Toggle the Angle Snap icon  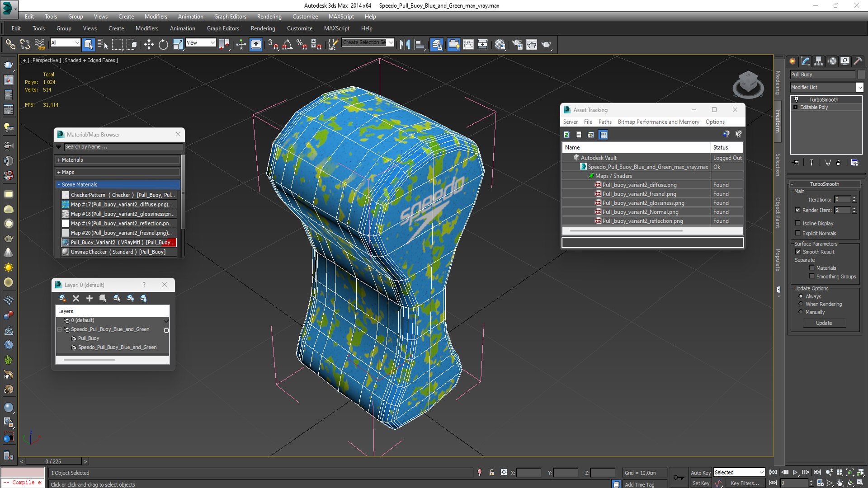coord(288,44)
